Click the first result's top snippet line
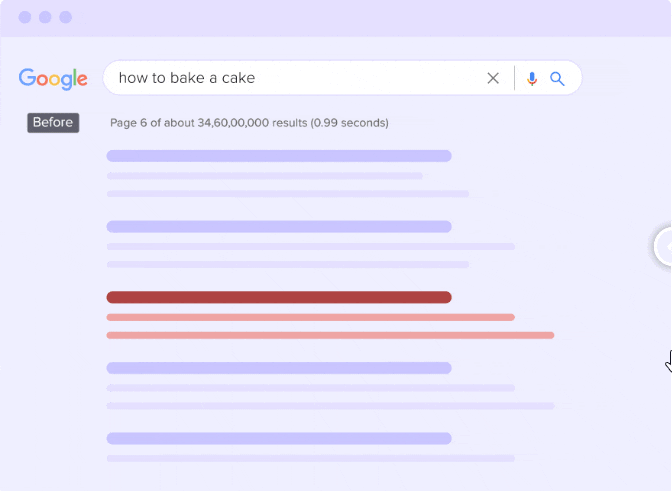 (x=264, y=176)
